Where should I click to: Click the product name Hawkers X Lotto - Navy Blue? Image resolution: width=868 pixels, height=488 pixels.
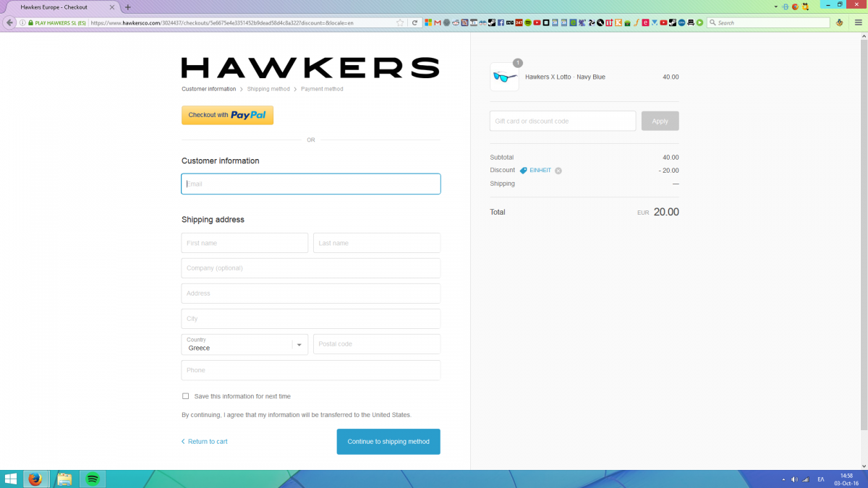click(x=565, y=77)
